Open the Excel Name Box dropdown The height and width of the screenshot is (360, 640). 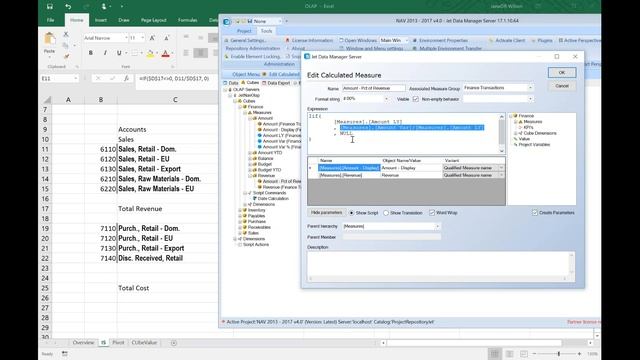coord(76,78)
